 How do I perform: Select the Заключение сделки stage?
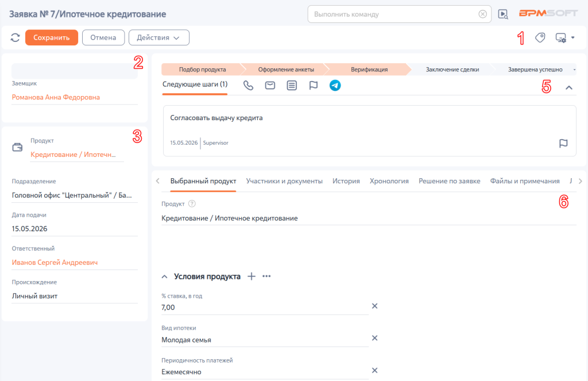pos(452,70)
